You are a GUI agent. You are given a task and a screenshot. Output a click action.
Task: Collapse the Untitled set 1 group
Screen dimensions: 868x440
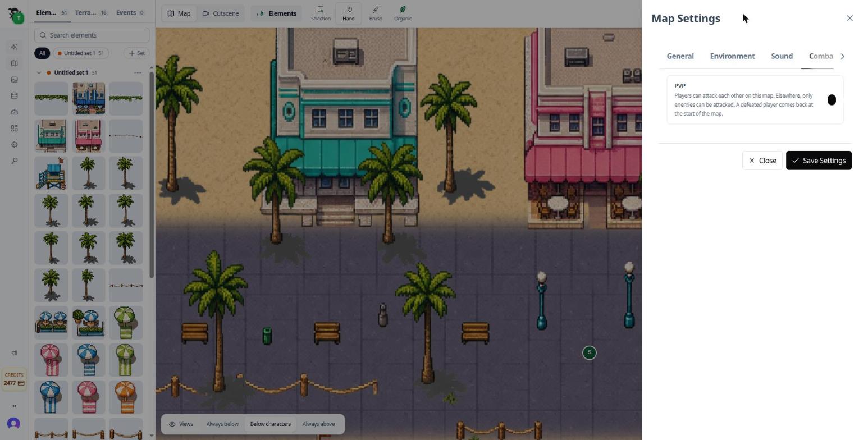[39, 72]
